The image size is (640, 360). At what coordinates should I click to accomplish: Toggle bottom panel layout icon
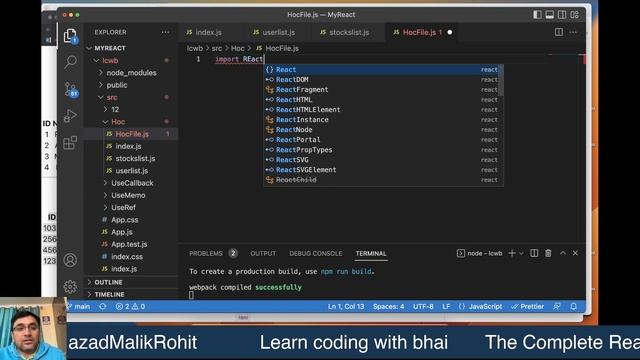pyautogui.click(x=550, y=15)
